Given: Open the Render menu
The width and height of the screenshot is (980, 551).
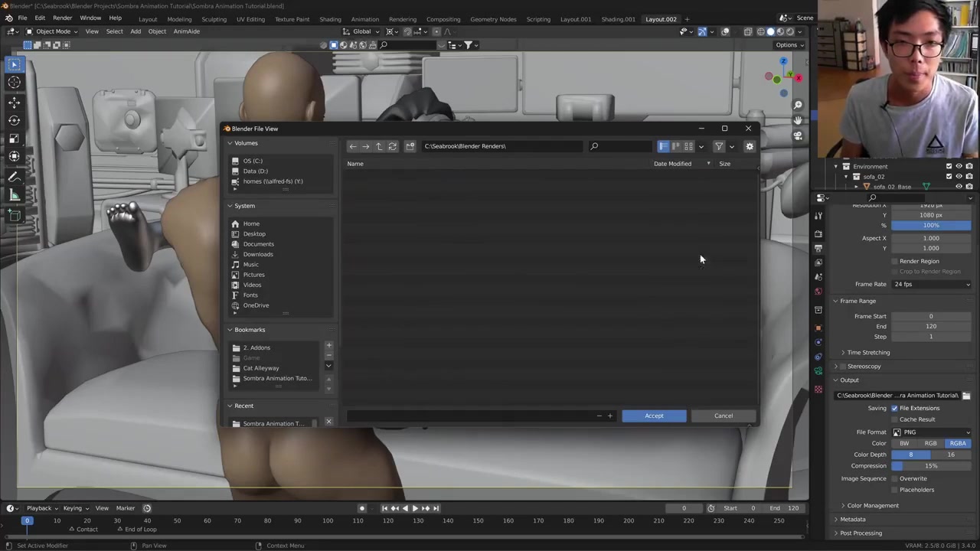Looking at the screenshot, I should pyautogui.click(x=62, y=18).
